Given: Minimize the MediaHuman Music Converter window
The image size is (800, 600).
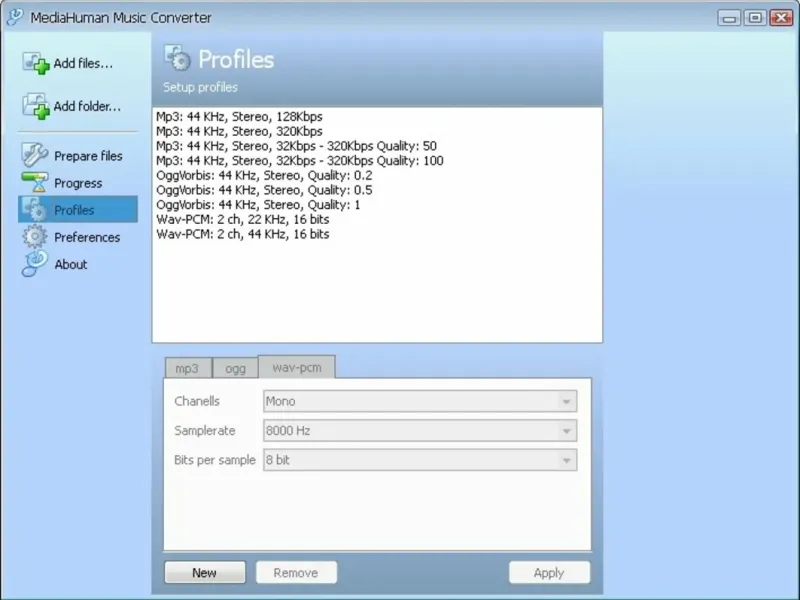Looking at the screenshot, I should [729, 18].
